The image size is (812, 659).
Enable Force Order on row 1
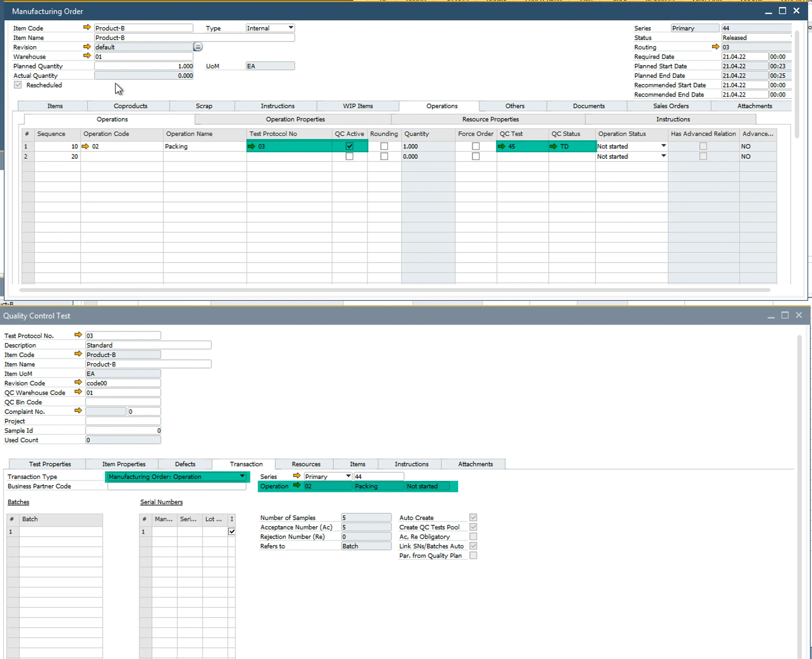(475, 146)
